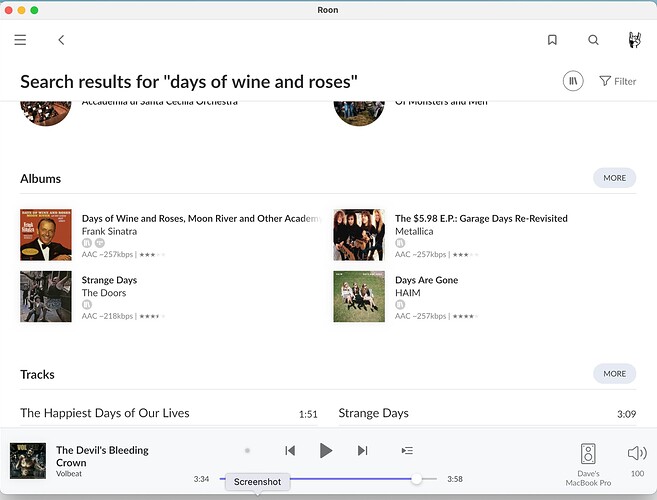657x500 pixels.
Task: Open the volume speaker control
Action: (x=637, y=453)
